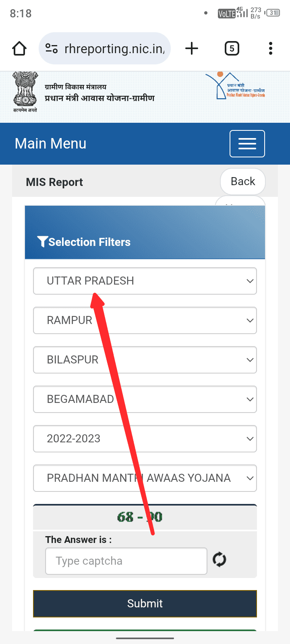Refresh the captcha image

pyautogui.click(x=220, y=559)
